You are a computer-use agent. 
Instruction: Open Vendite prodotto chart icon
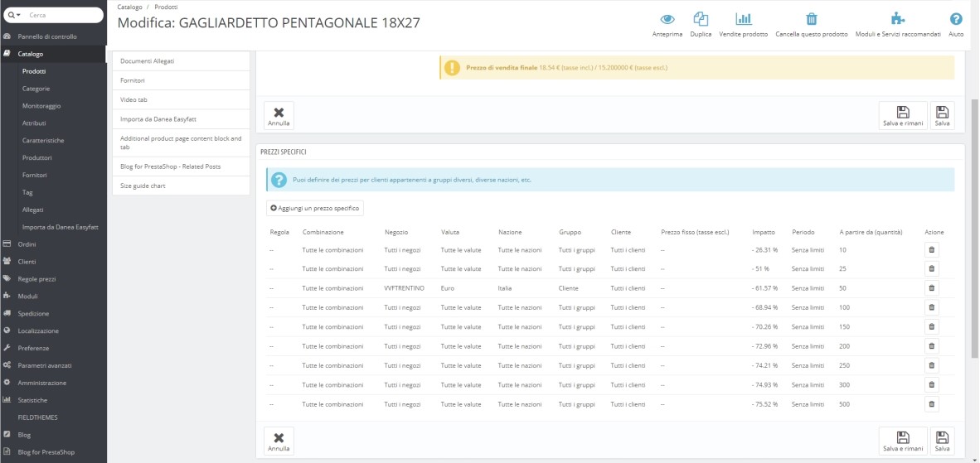coord(744,19)
